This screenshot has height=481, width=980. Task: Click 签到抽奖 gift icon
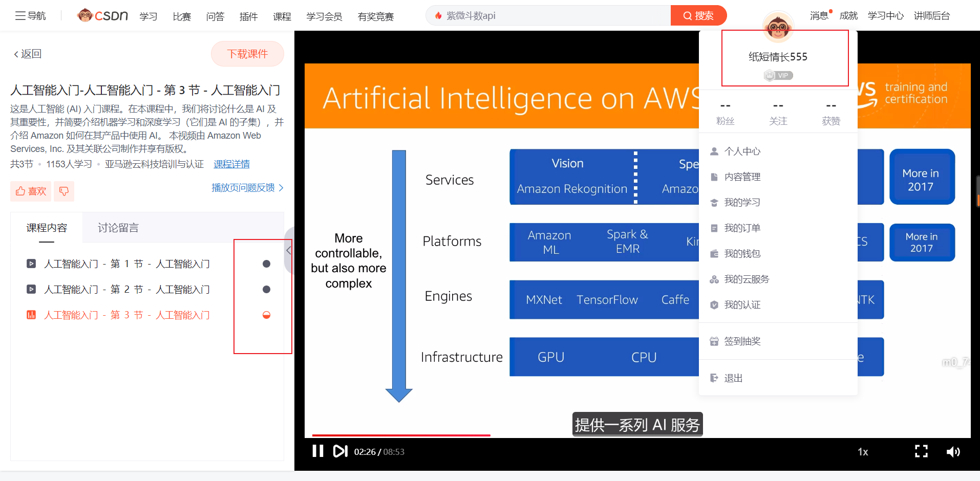pos(714,341)
